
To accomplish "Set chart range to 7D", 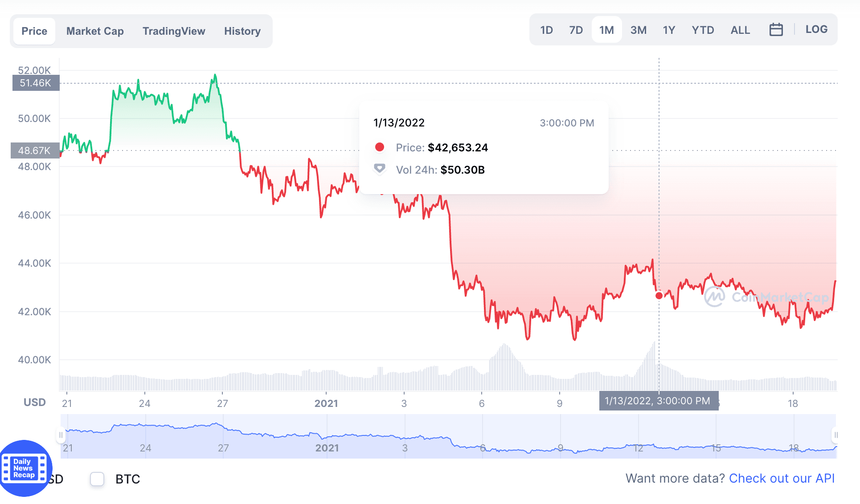I will click(576, 30).
